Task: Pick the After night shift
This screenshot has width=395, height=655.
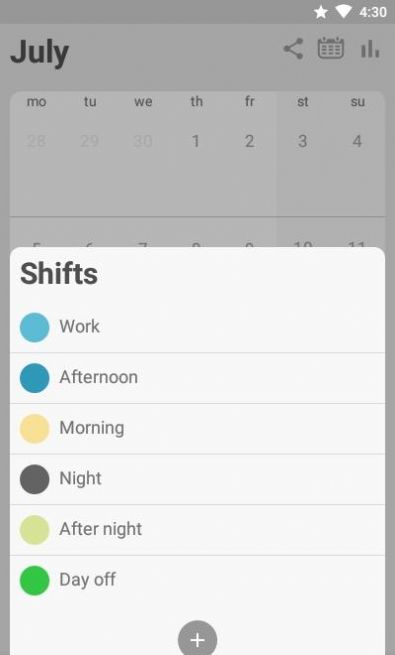Action: click(198, 530)
